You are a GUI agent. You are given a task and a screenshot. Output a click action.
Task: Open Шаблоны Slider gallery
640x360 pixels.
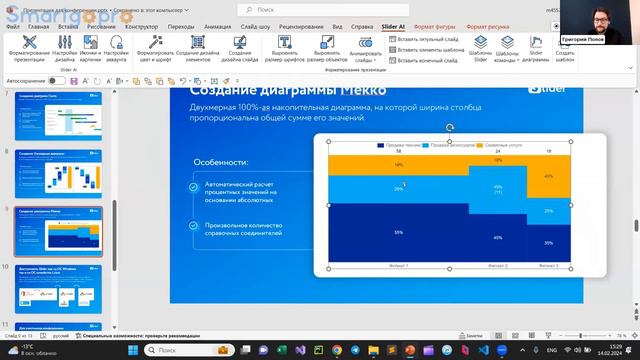[480, 48]
